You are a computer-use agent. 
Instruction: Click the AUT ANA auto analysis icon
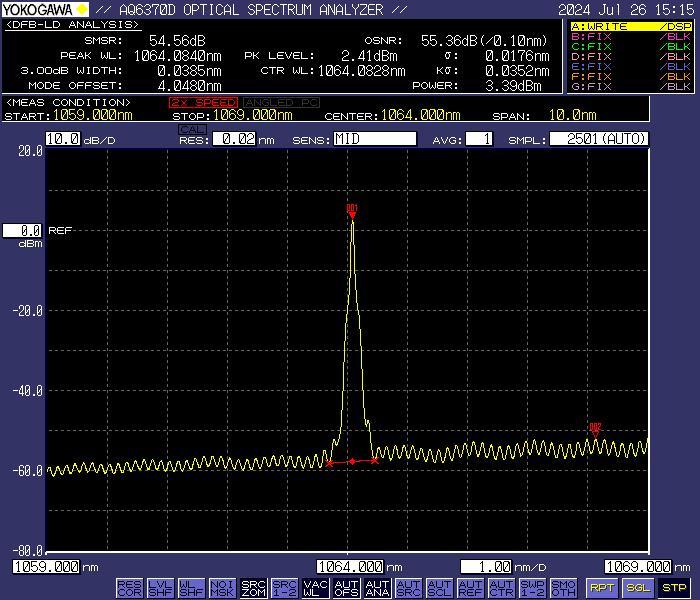(377, 588)
